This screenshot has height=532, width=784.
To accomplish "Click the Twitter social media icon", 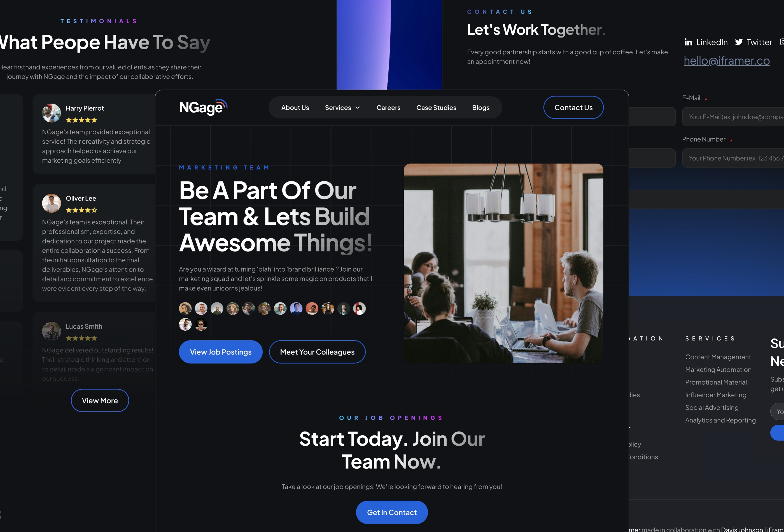I will pyautogui.click(x=739, y=41).
